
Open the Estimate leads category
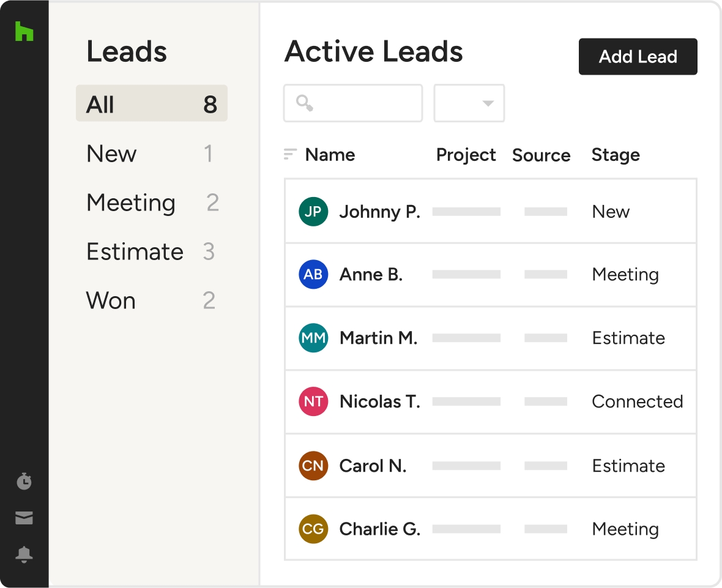click(x=151, y=251)
